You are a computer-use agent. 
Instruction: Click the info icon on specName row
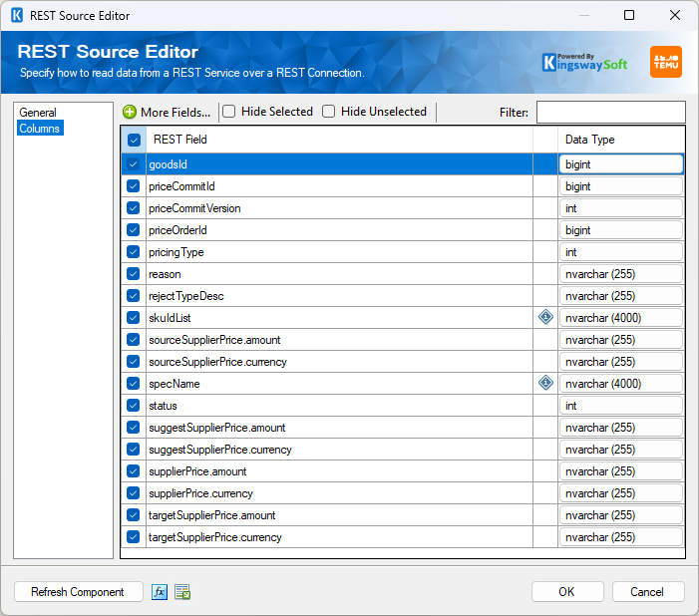tap(545, 383)
